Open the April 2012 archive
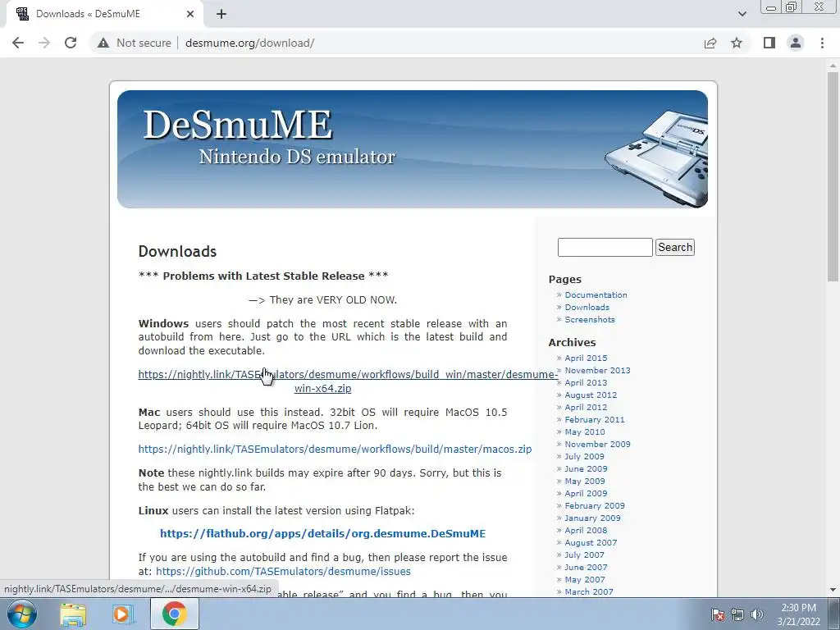 (586, 407)
